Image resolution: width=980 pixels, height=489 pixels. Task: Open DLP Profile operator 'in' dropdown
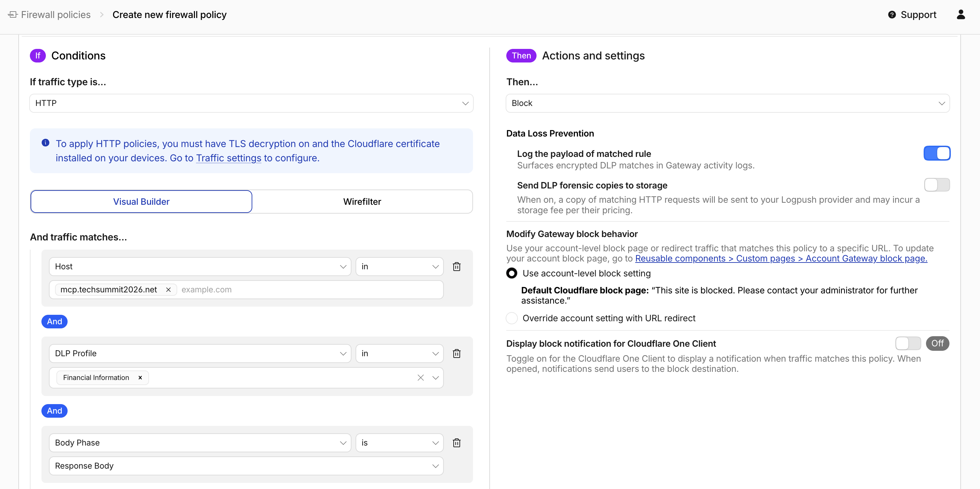tap(399, 353)
